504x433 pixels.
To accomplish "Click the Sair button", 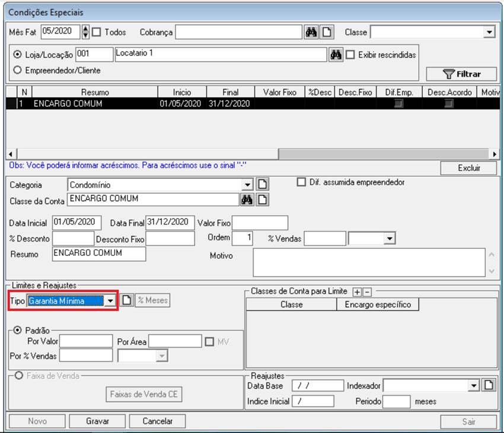I will coord(468,422).
